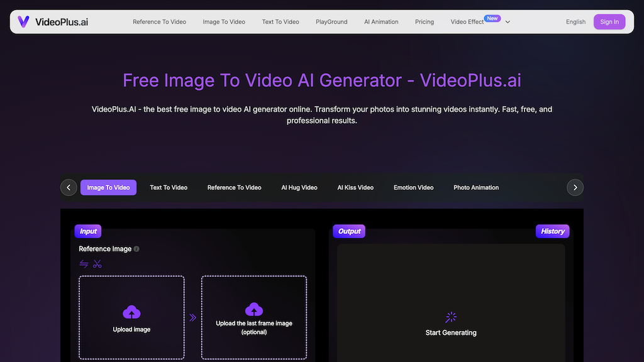Click the History button
The height and width of the screenshot is (362, 644).
click(x=552, y=231)
